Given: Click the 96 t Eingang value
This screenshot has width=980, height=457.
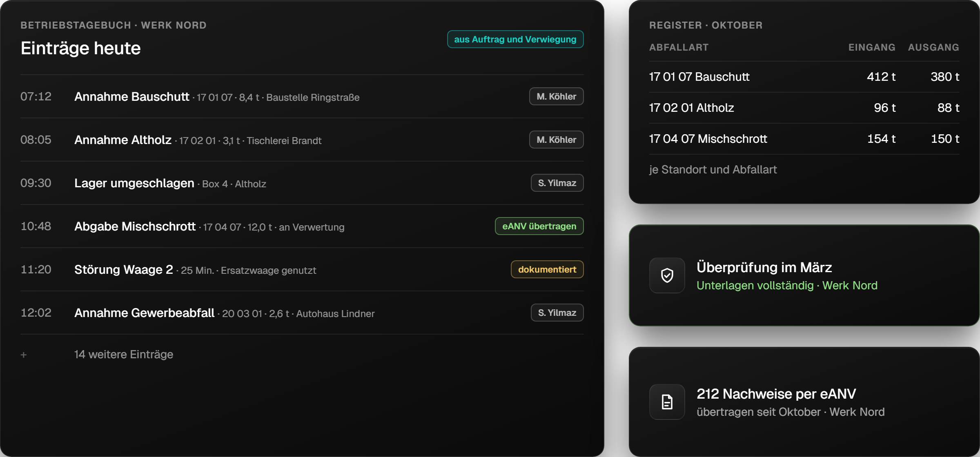Looking at the screenshot, I should pos(885,108).
